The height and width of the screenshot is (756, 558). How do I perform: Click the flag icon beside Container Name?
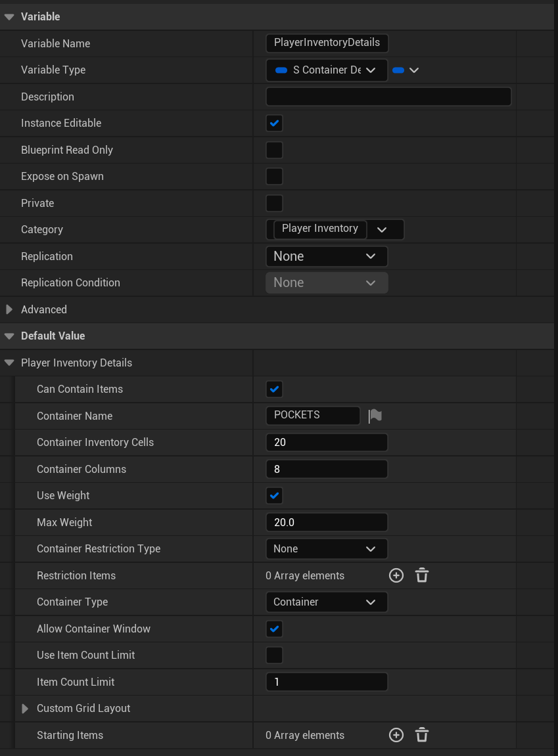375,416
